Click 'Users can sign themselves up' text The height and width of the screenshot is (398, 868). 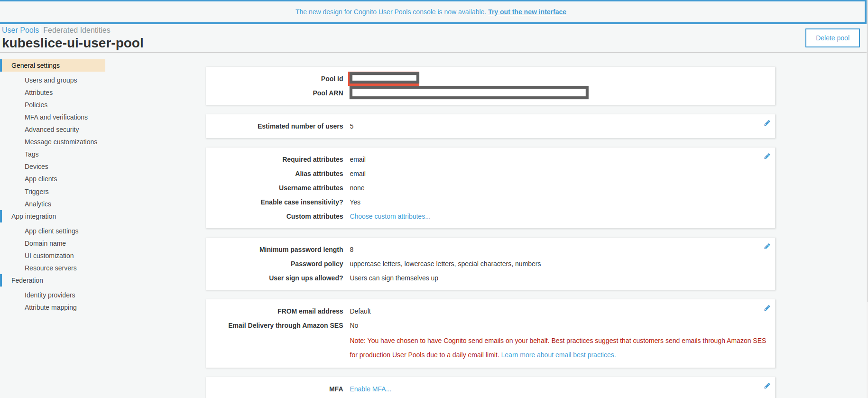[x=394, y=278]
